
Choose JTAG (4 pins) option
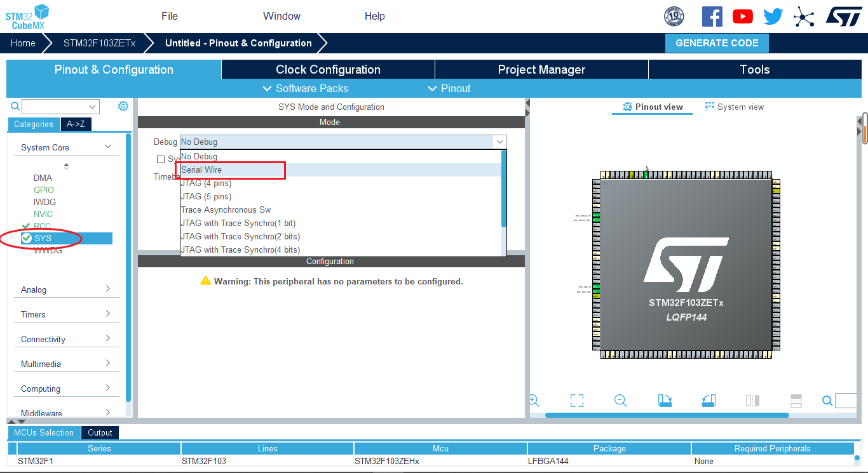[341, 183]
